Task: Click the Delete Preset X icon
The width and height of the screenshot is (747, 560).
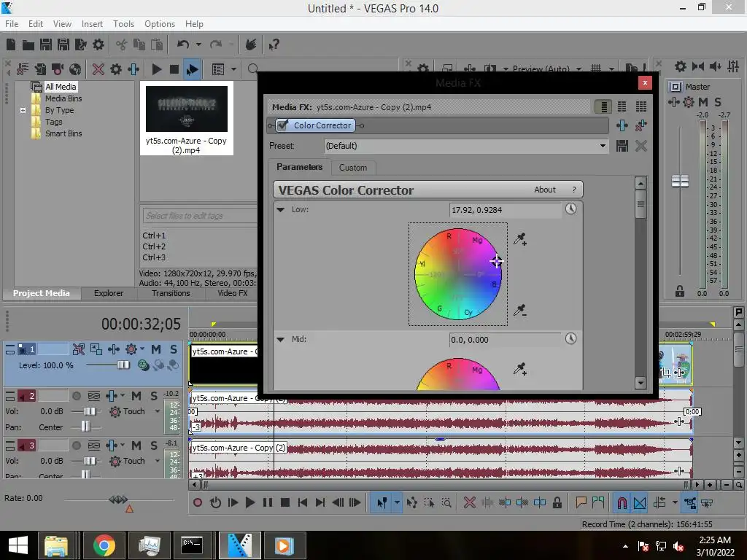Action: pos(641,146)
